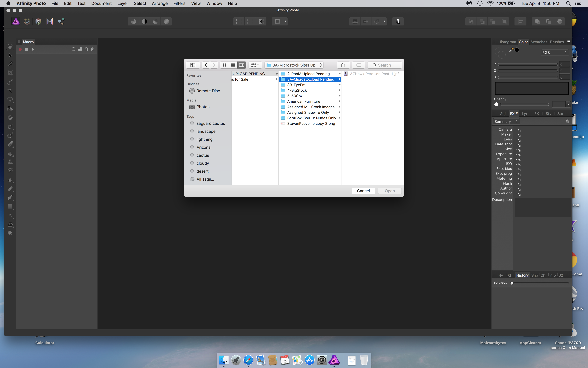Open the RGB color model dropdown

click(x=554, y=52)
